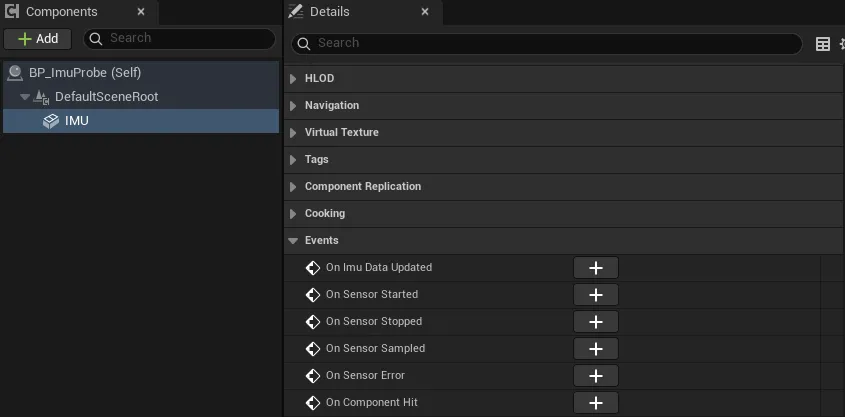Viewport: 845px width, 417px height.
Task: Select the DefaultSceneRoot component
Action: [x=141, y=97]
